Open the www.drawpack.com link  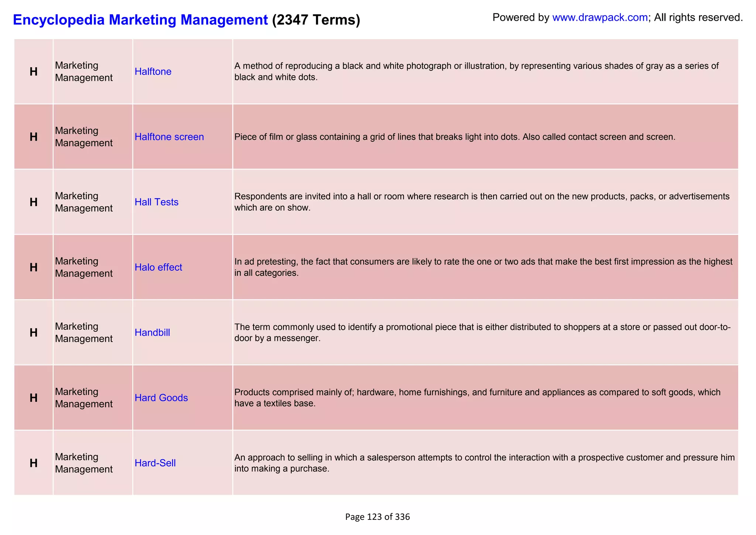point(600,17)
